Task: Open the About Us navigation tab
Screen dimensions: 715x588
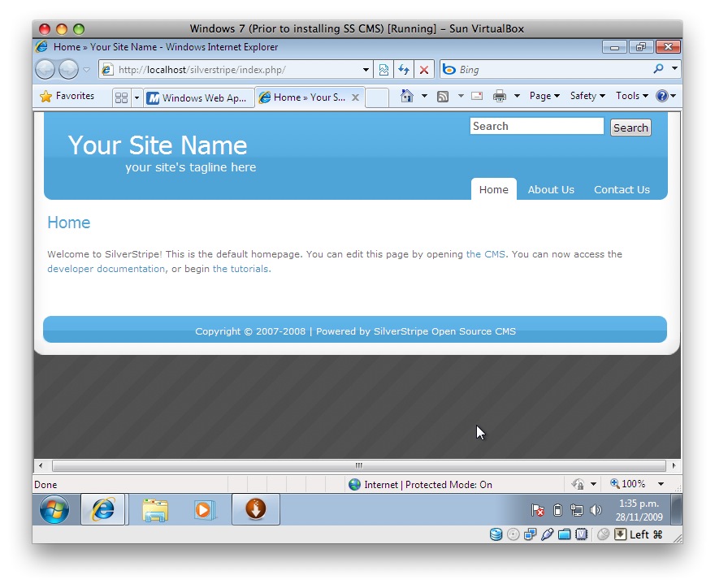Action: [x=551, y=189]
